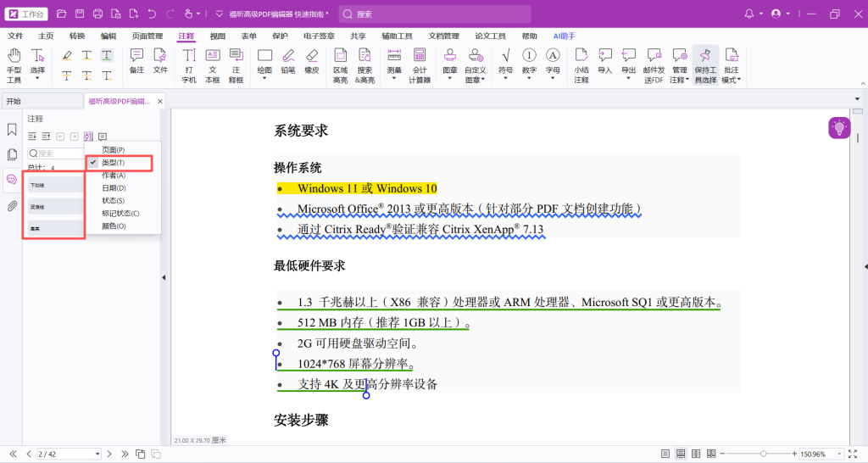Switch to the 主页 ribbon tab
The image size is (868, 463).
tap(46, 36)
